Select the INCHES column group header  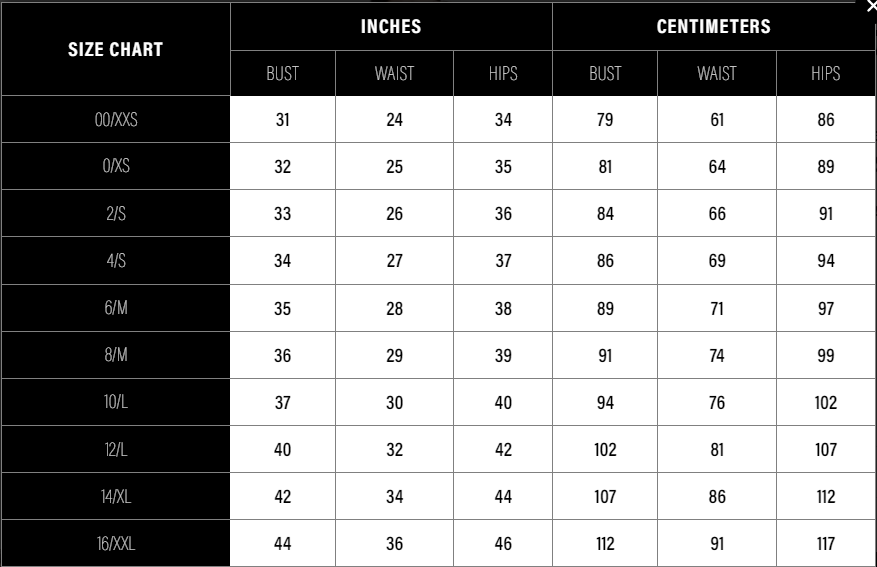coord(391,27)
